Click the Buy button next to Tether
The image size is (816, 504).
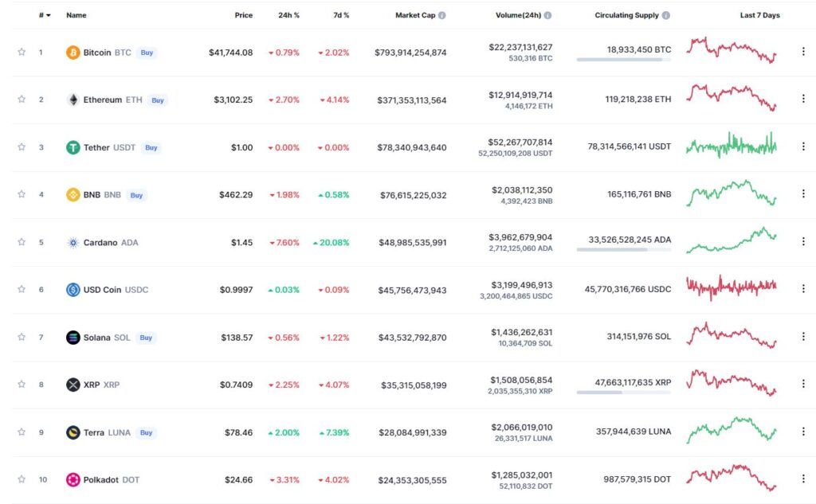tap(151, 148)
